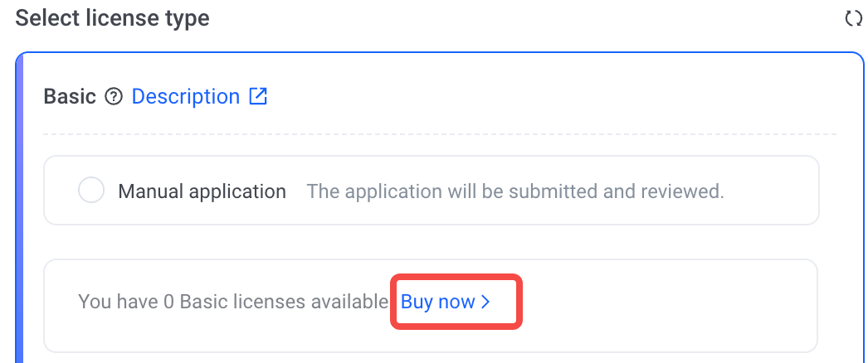
Task: Click the "Select license type" heading
Action: tap(112, 18)
